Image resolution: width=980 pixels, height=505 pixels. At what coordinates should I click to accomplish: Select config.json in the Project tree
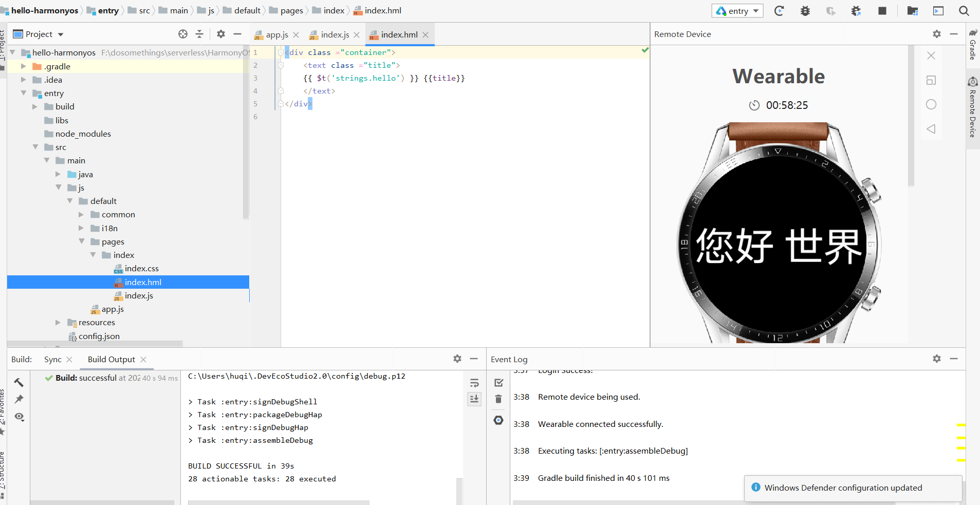tap(99, 336)
